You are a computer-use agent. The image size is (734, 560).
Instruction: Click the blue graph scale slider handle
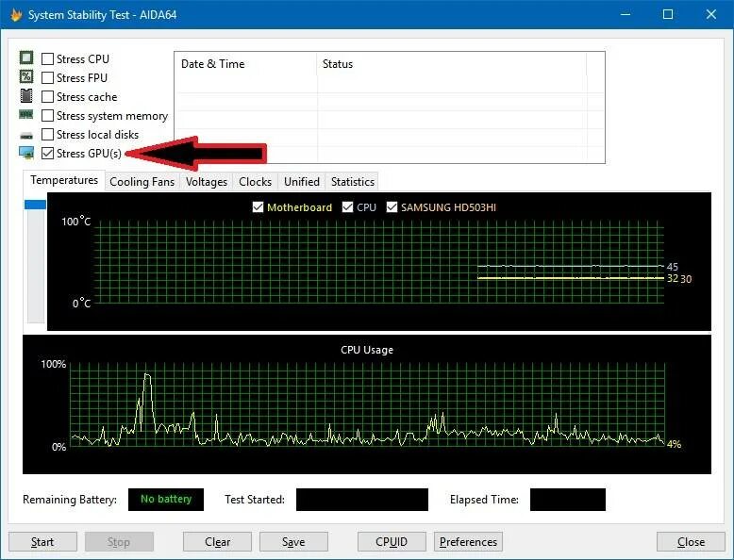click(x=35, y=205)
